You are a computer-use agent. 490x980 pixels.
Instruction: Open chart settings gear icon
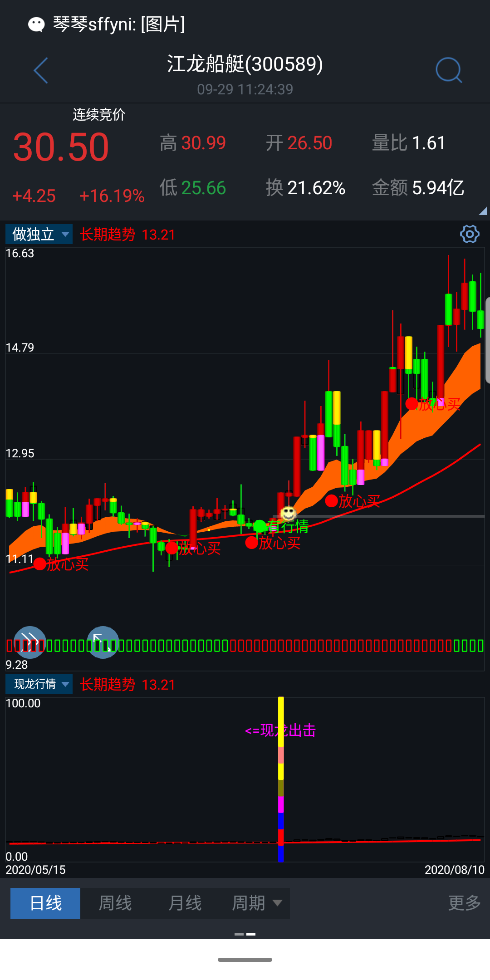pyautogui.click(x=470, y=234)
